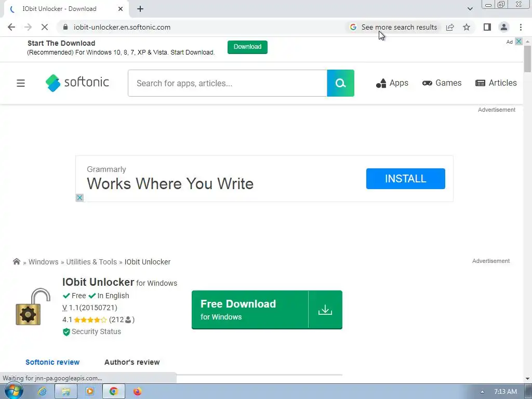Open a new browser tab
The image size is (532, 399).
pyautogui.click(x=140, y=9)
